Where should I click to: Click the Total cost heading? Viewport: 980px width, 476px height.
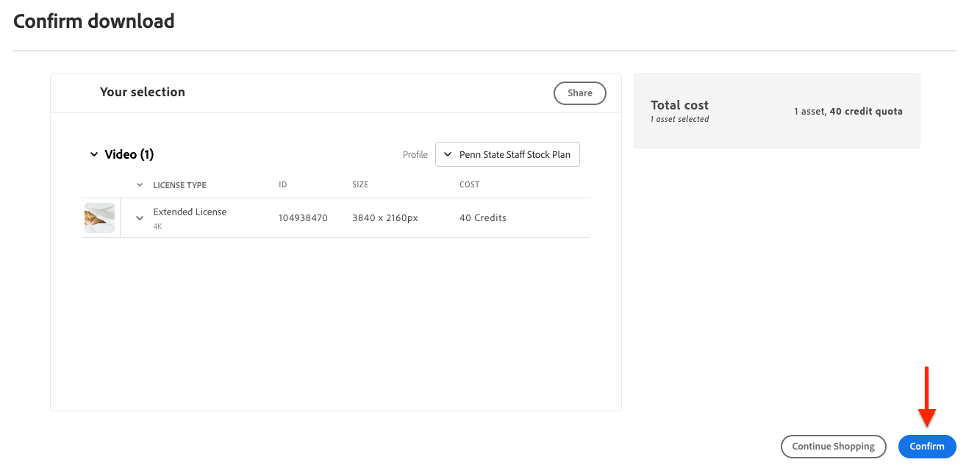(x=679, y=105)
